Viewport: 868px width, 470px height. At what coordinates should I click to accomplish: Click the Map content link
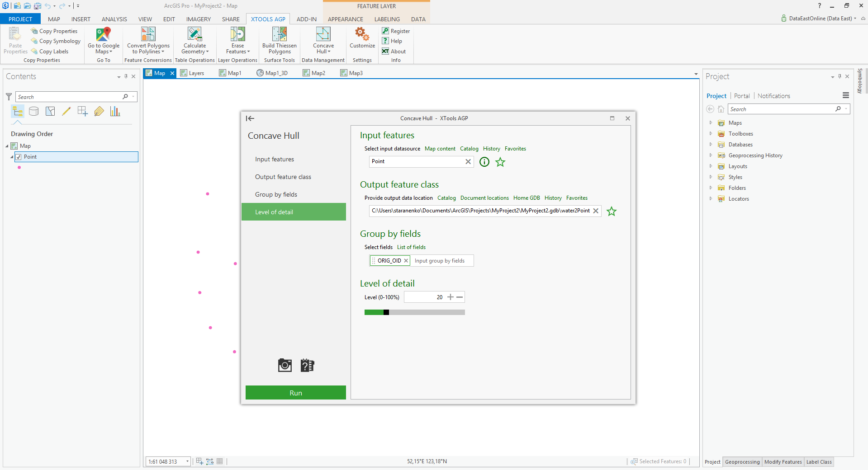coord(440,149)
